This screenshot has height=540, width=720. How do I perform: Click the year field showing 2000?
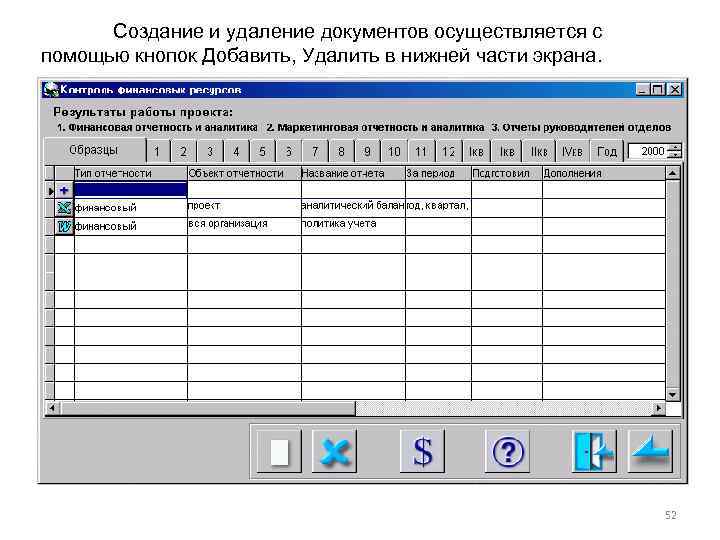[648, 151]
